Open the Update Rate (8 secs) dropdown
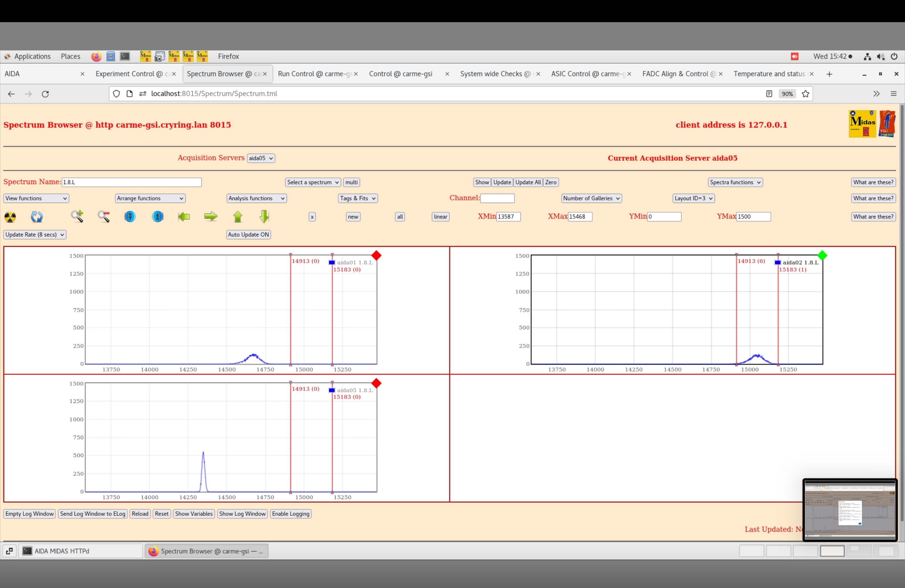 pos(35,235)
